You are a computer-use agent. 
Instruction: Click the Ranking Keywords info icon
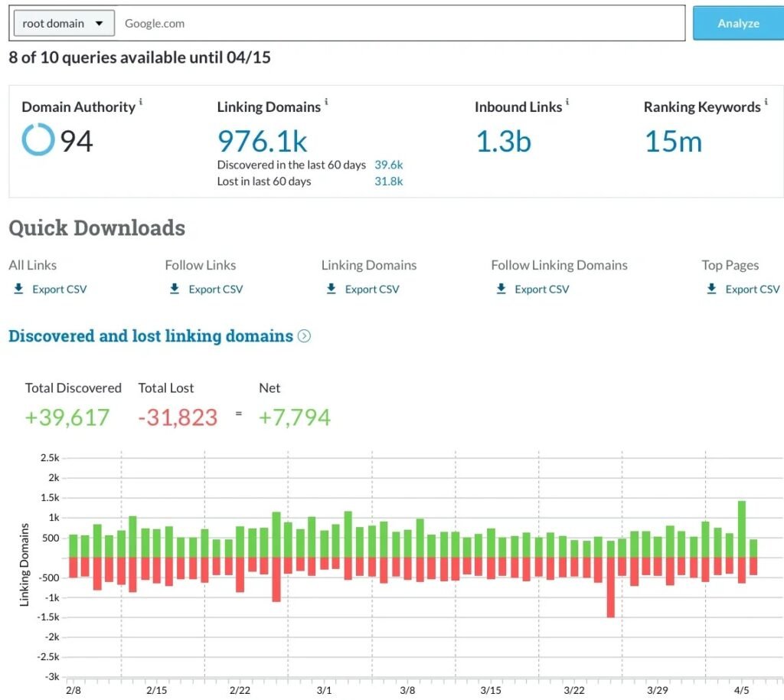(x=766, y=102)
